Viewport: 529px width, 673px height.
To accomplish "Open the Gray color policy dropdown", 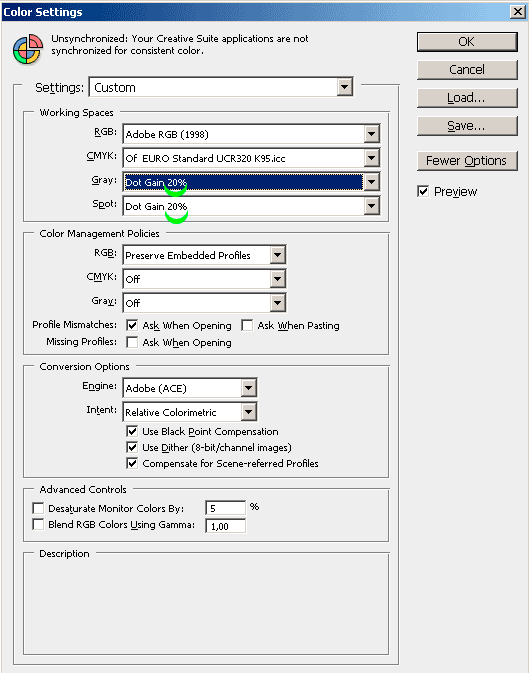I will pyautogui.click(x=204, y=303).
